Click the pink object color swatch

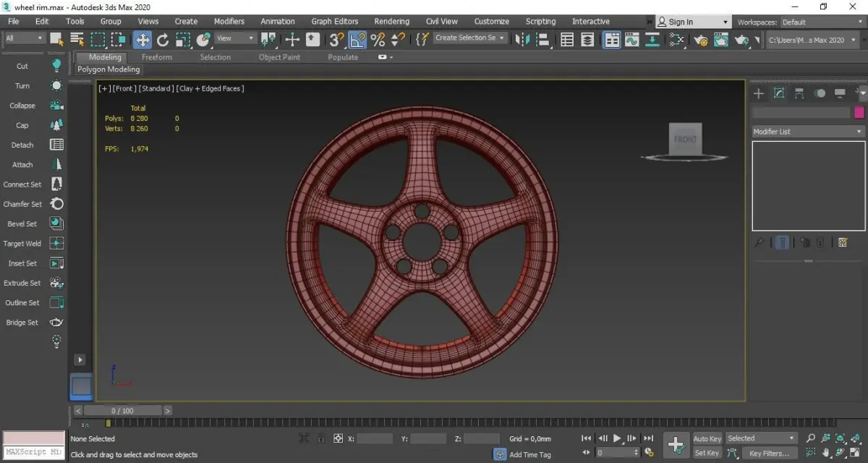[859, 112]
